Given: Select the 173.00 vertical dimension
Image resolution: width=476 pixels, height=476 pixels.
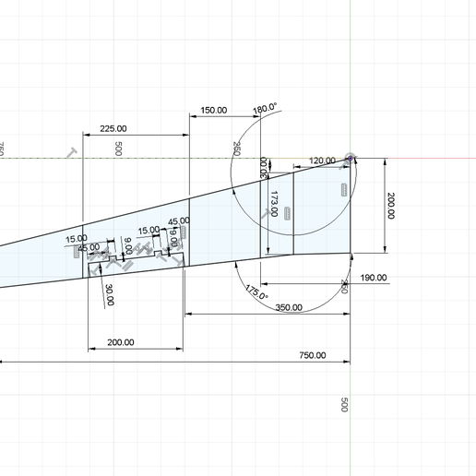Looking at the screenshot, I should 274,204.
